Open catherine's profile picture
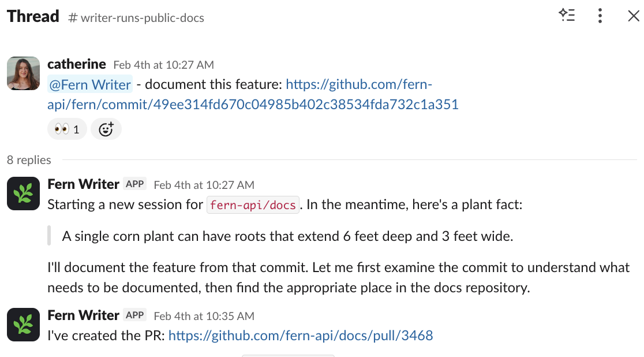This screenshot has width=644, height=357. click(x=23, y=73)
